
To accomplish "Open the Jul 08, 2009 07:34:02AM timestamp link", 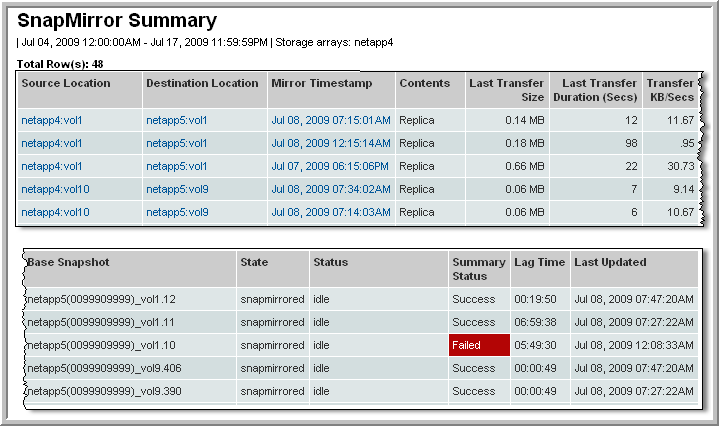I will click(330, 189).
